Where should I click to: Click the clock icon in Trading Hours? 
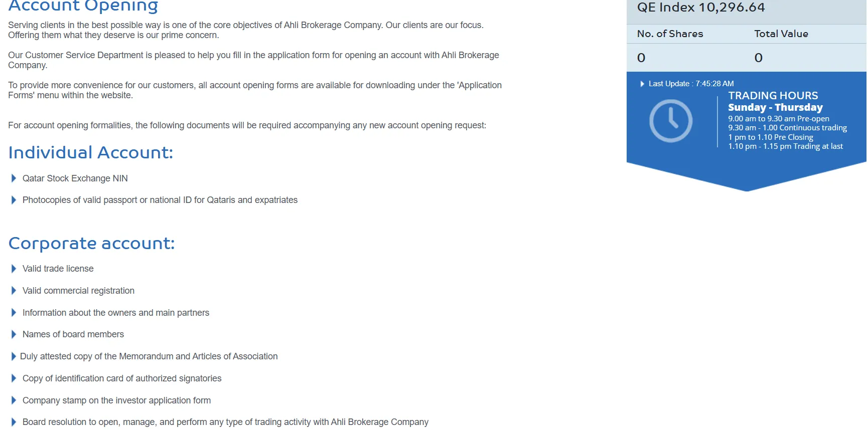(670, 121)
